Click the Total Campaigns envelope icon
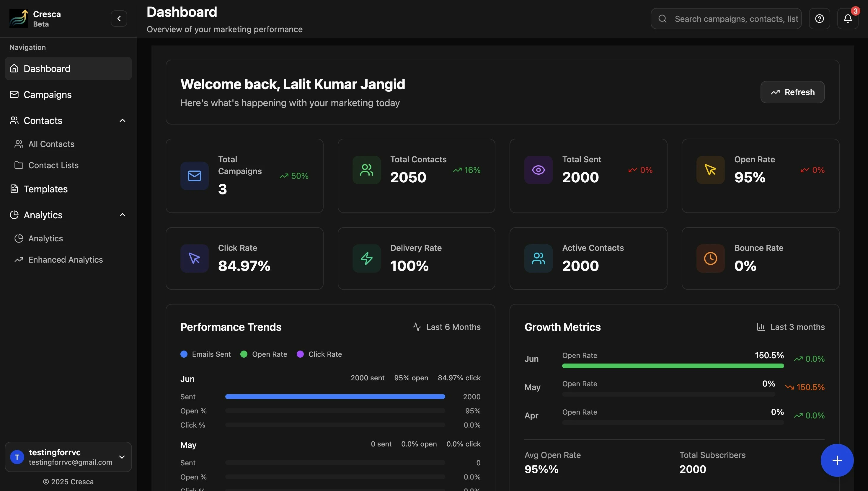Image resolution: width=868 pixels, height=491 pixels. coord(194,176)
